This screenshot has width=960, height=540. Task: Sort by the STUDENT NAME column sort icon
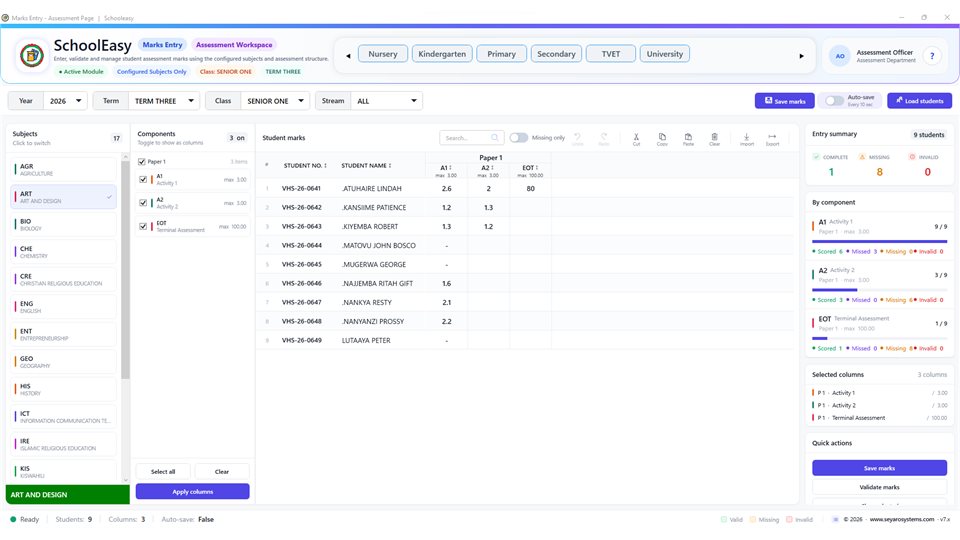point(389,165)
